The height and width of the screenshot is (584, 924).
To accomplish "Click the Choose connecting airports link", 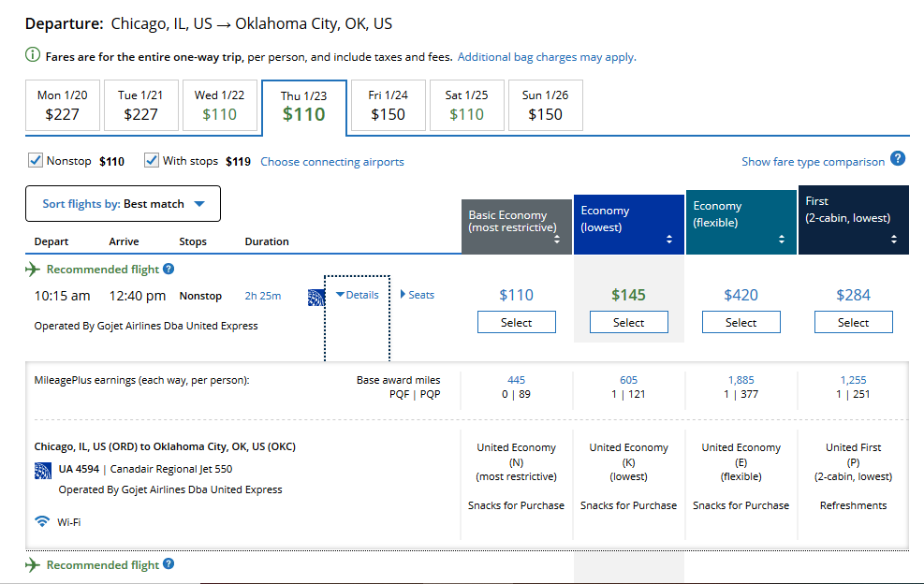I will 332,162.
